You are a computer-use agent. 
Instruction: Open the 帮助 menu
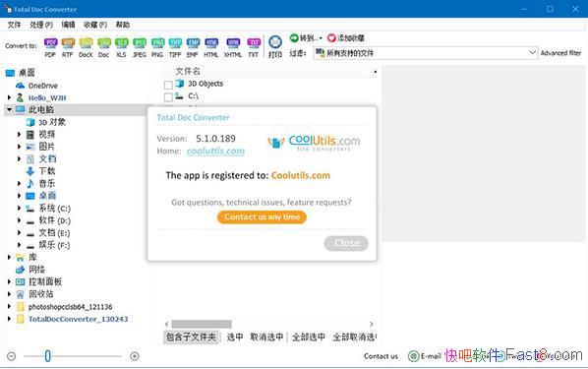(x=123, y=25)
